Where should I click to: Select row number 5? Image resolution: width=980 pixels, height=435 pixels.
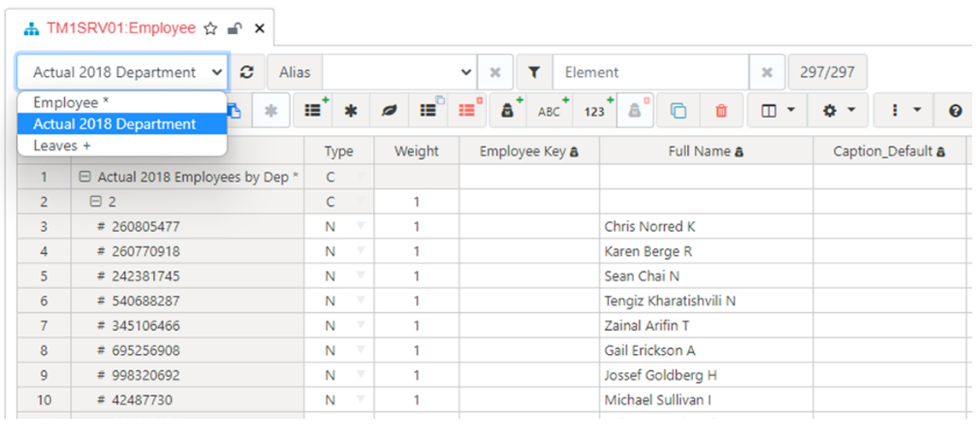coord(44,275)
